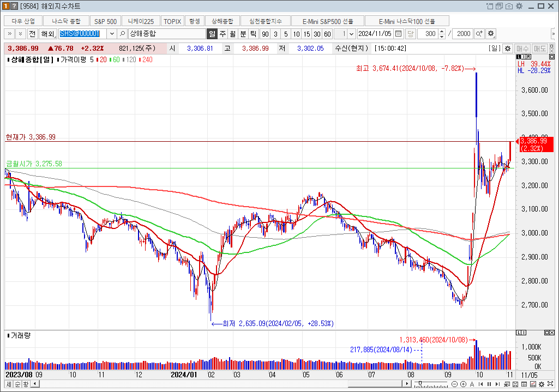The image size is (559, 392).
Task: Open the 니케이225 index tab
Action: (141, 21)
